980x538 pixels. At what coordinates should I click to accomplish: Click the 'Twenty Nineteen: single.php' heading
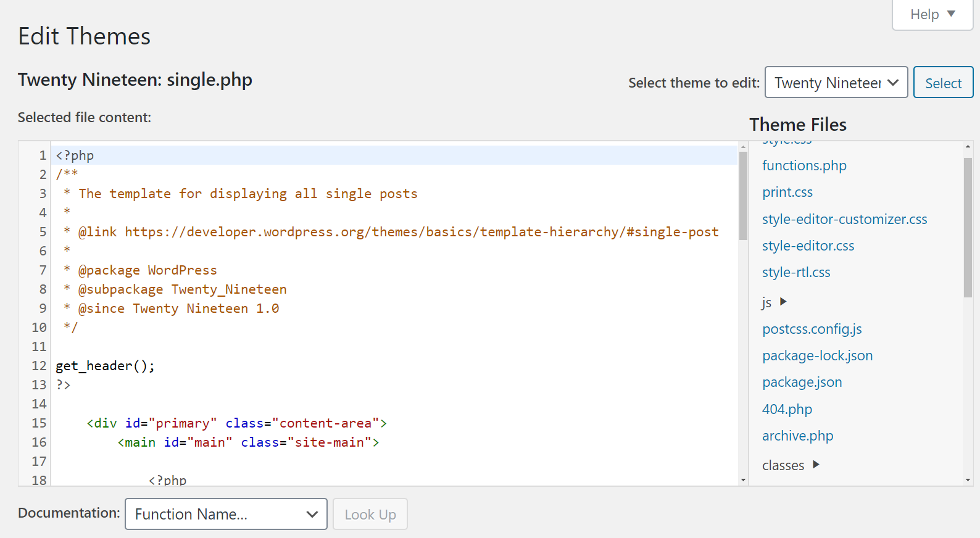tap(135, 80)
